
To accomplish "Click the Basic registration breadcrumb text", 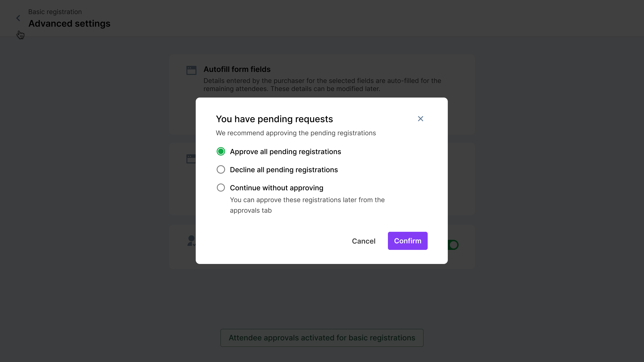I will pos(55,12).
